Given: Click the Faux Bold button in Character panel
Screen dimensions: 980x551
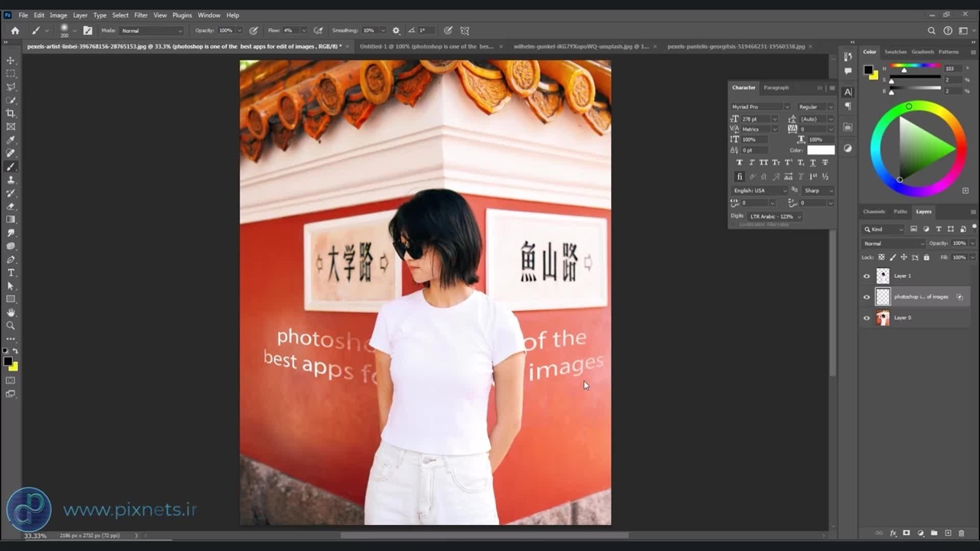Looking at the screenshot, I should pyautogui.click(x=739, y=162).
